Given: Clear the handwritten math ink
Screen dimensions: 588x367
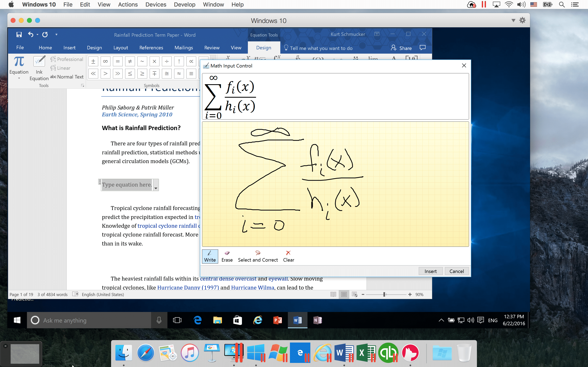Looking at the screenshot, I should [288, 256].
